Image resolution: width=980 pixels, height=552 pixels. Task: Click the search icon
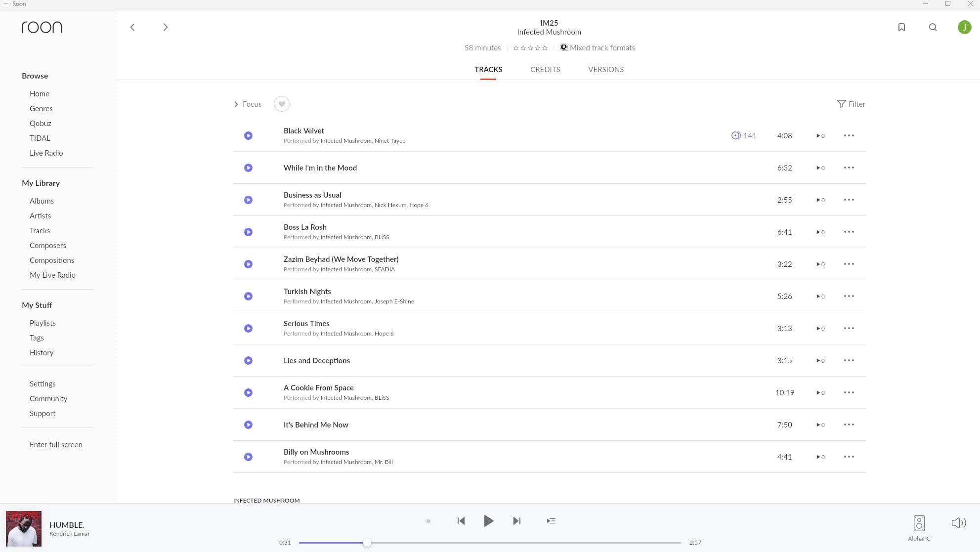tap(934, 27)
